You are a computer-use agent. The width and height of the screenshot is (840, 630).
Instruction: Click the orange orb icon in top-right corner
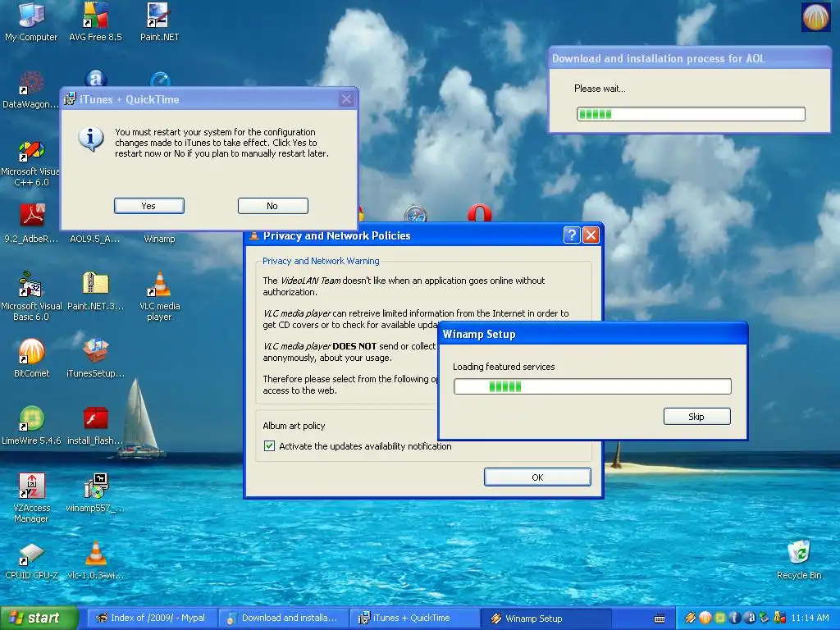point(815,16)
